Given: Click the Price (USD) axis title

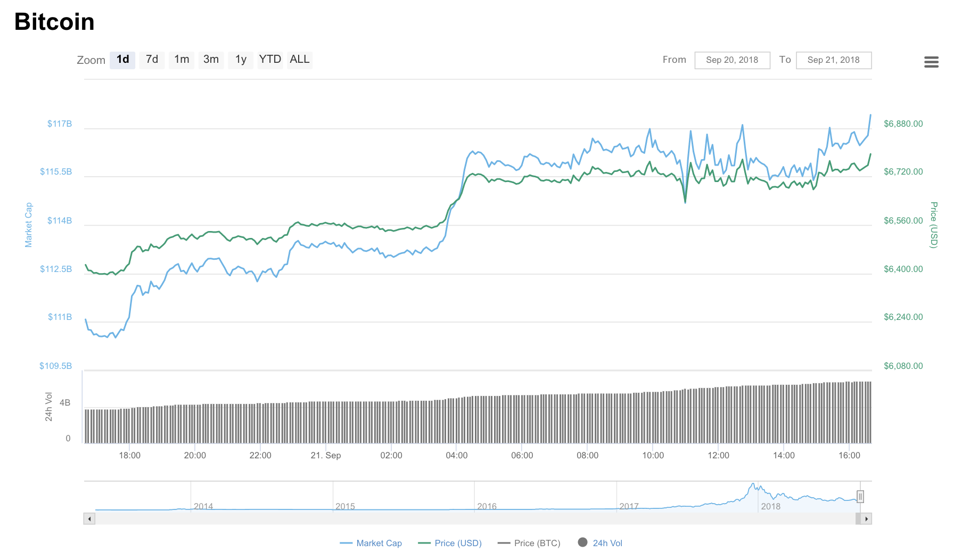Looking at the screenshot, I should [934, 225].
